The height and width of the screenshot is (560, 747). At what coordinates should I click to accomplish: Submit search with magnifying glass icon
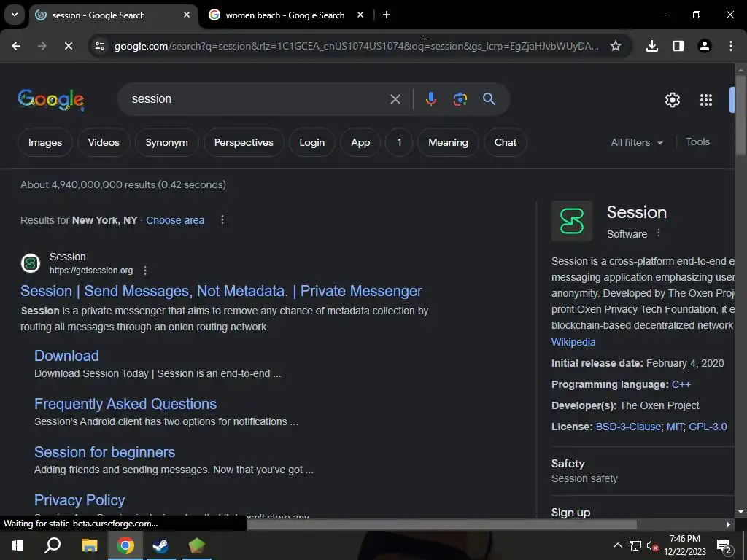(x=489, y=99)
